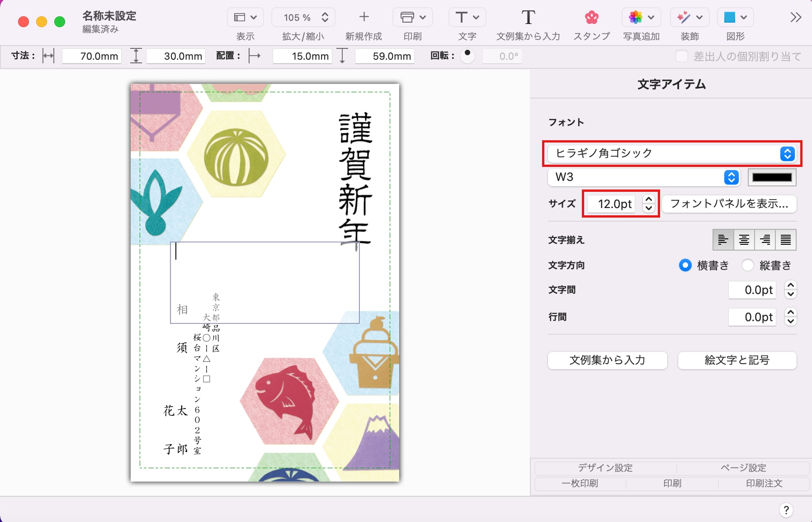The image size is (812, 522).
Task: Click 文例集から入力 panel button
Action: (608, 361)
